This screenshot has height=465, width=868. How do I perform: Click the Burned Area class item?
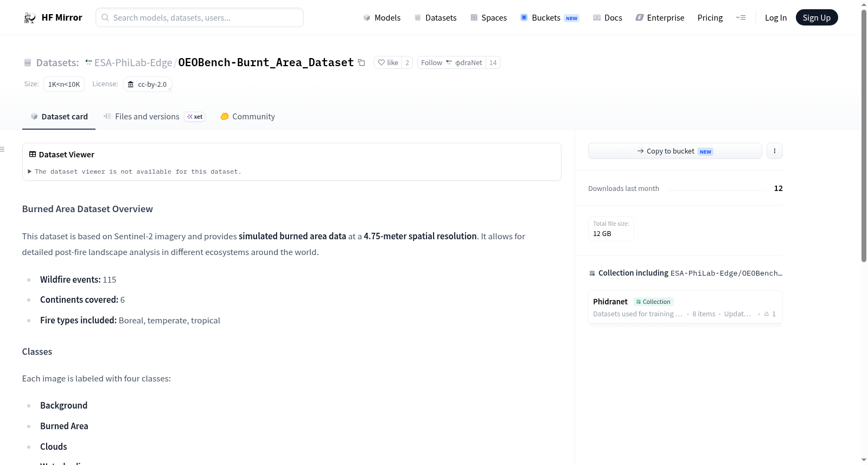64,426
